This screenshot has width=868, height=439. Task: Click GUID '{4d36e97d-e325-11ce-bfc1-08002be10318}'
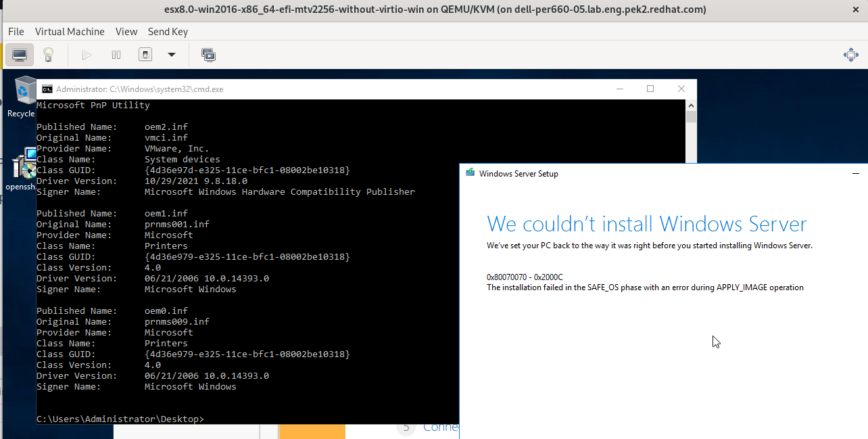tap(247, 170)
